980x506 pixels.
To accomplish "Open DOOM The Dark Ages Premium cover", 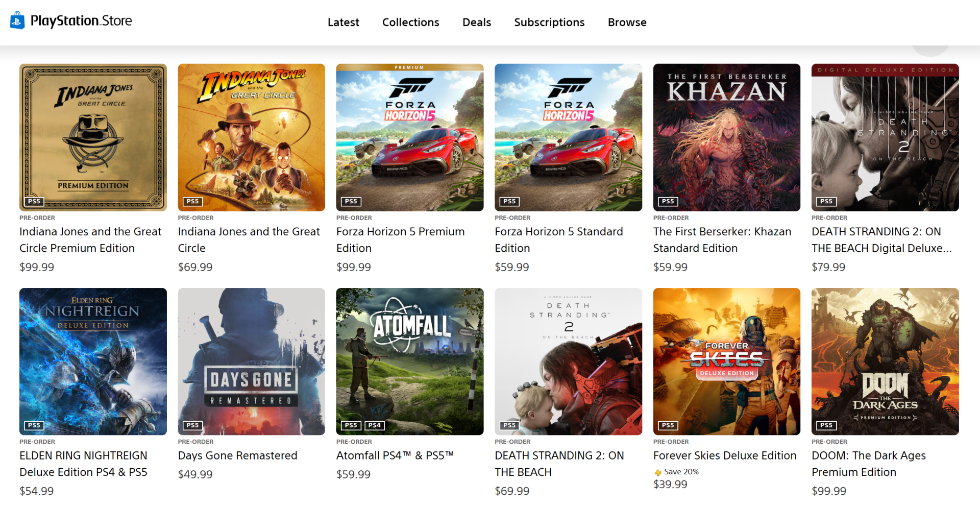I will (885, 362).
